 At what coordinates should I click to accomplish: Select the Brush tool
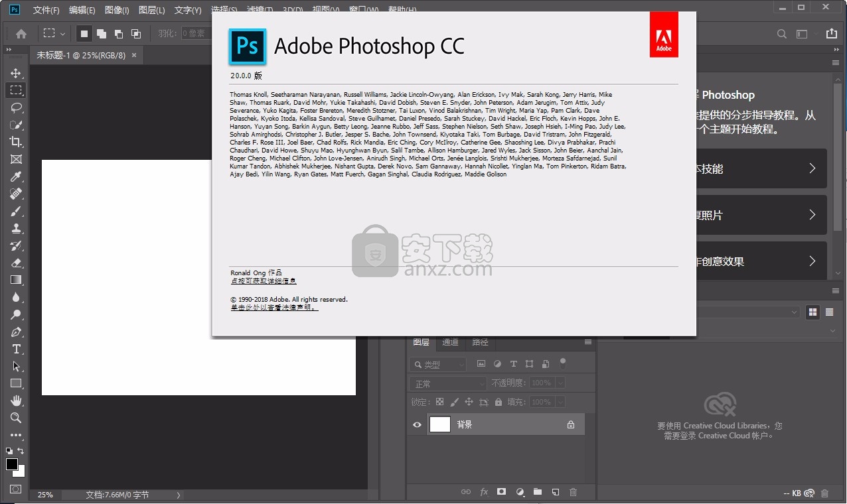[x=16, y=211]
